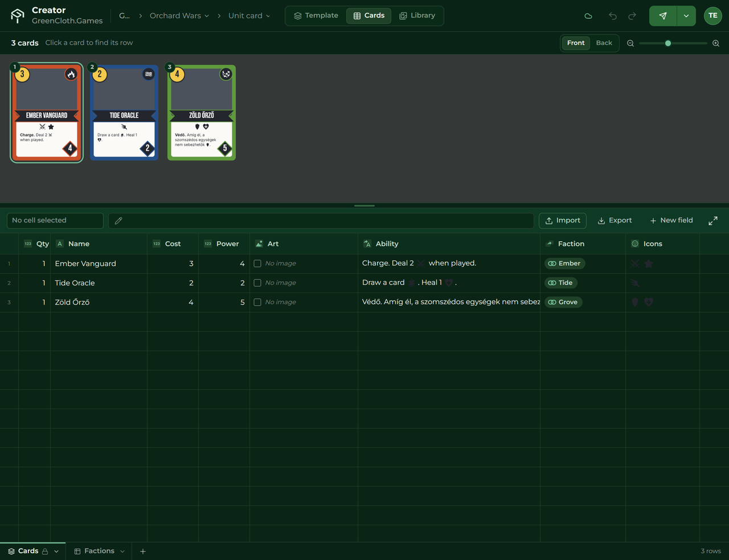Zoom out the card preview

tap(630, 43)
